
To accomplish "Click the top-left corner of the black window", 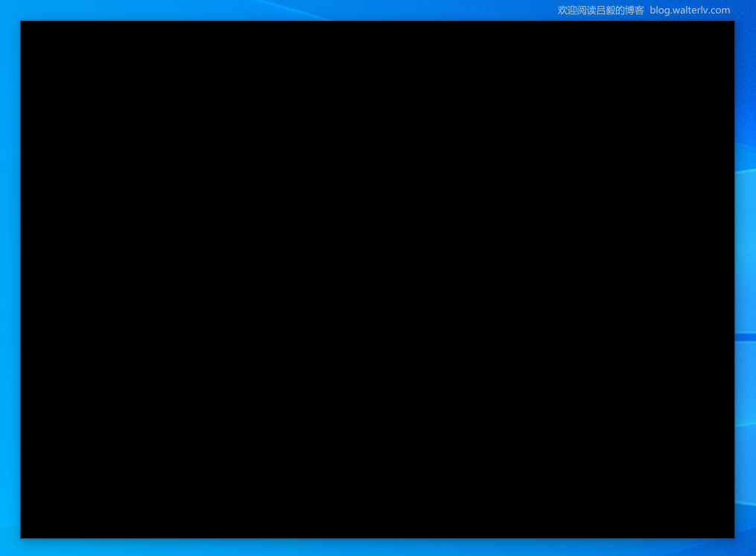I will [22, 22].
